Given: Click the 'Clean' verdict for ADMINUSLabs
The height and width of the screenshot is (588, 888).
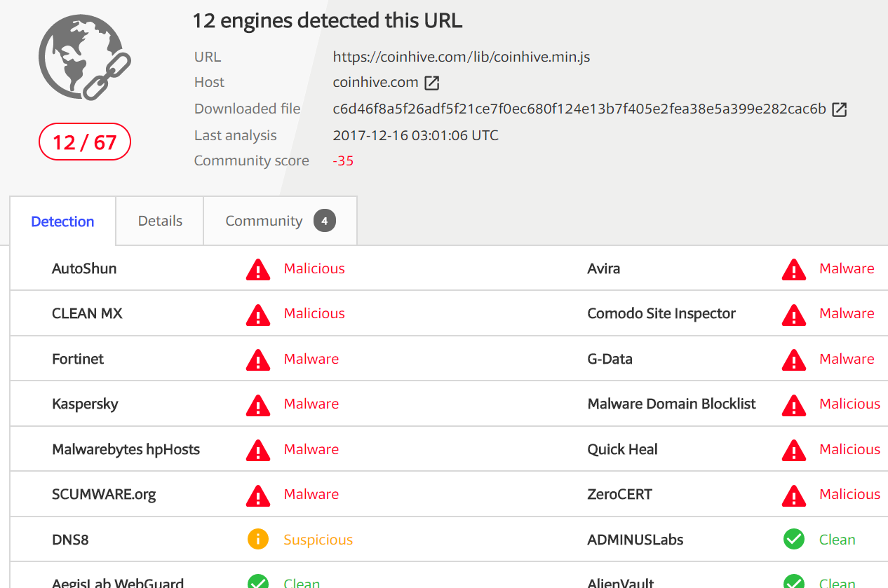Looking at the screenshot, I should (x=837, y=540).
